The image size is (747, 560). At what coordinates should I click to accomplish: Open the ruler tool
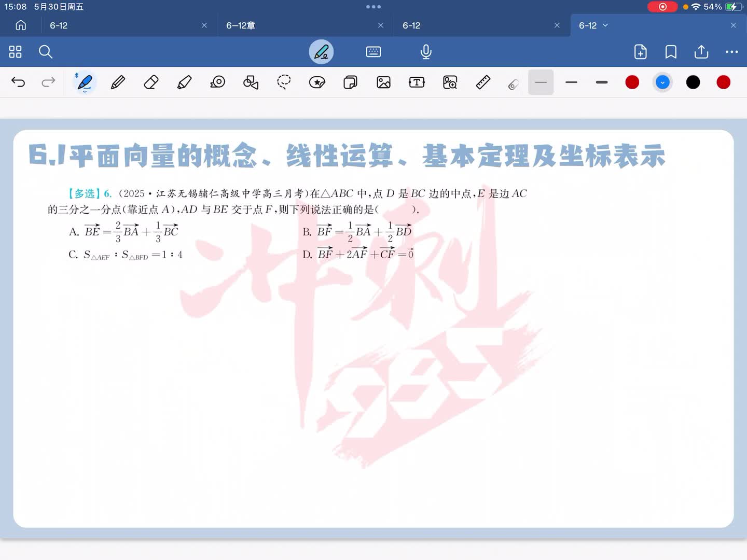tap(483, 82)
